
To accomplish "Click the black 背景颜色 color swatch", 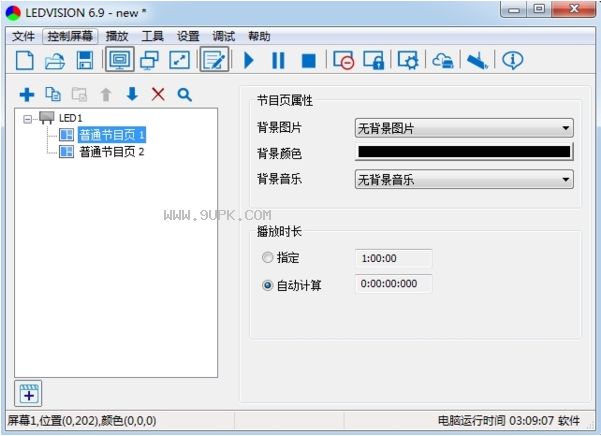I will pyautogui.click(x=464, y=152).
